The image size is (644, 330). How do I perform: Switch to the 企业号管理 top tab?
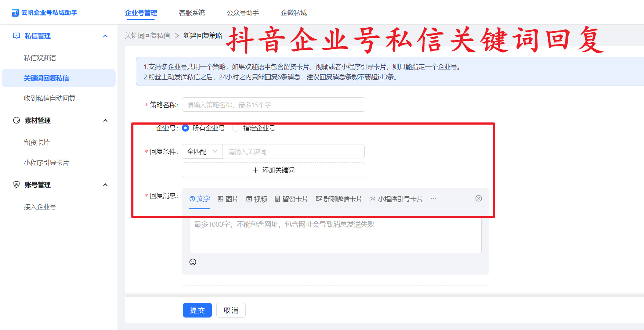141,13
